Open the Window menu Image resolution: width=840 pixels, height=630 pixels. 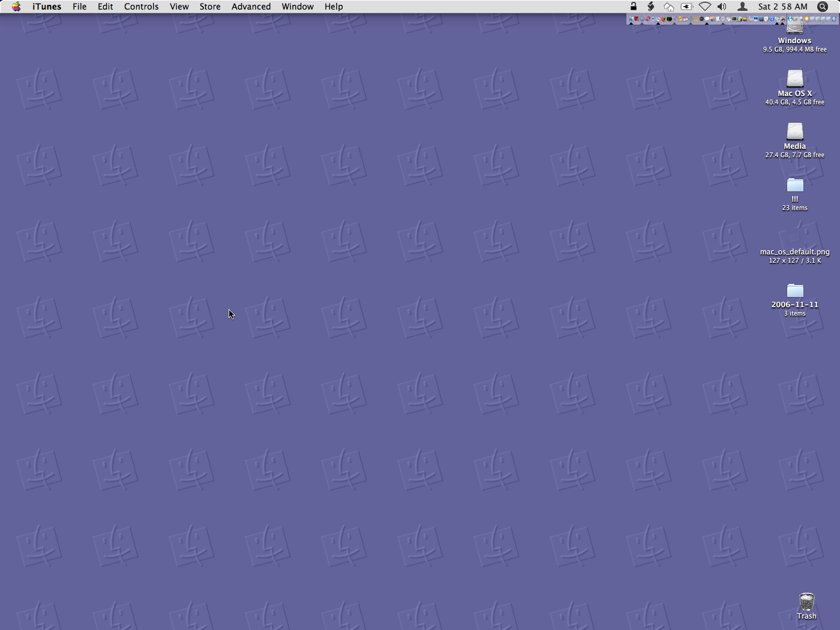[298, 7]
